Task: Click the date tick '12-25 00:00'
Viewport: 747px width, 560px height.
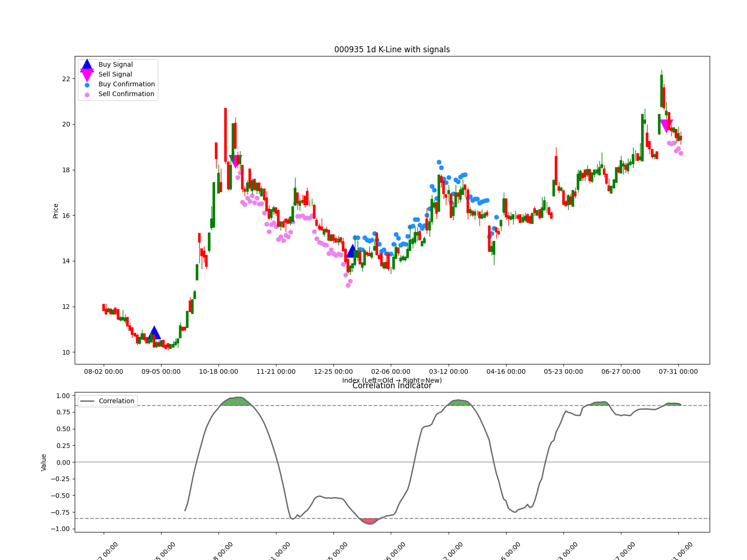Action: 333,372
